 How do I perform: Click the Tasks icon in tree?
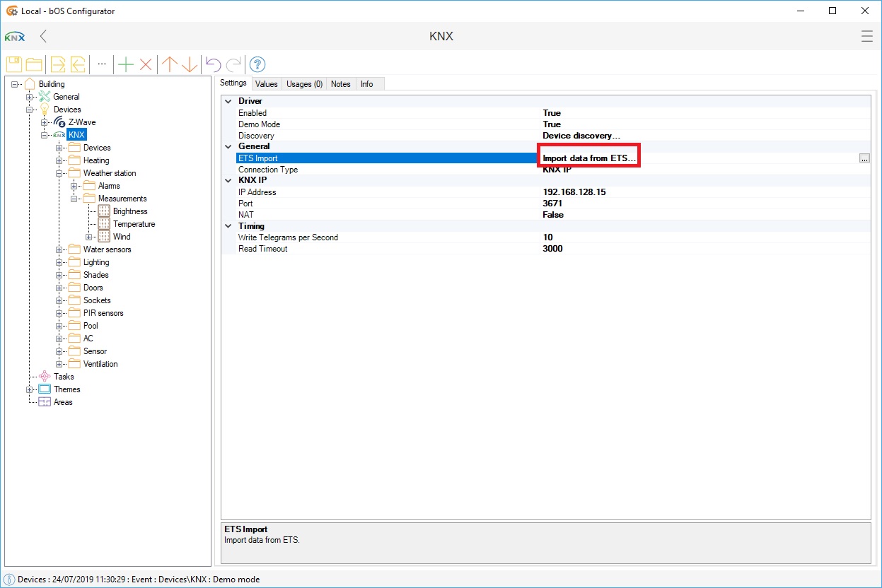[45, 377]
